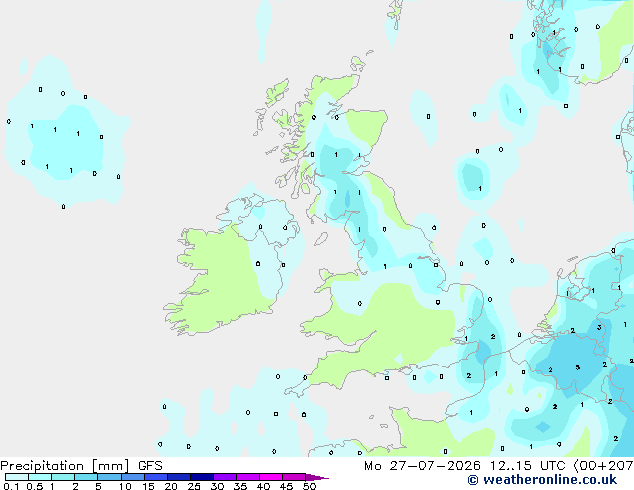Click the '35' scale label
Viewport: 634px width, 490px height.
(x=240, y=486)
